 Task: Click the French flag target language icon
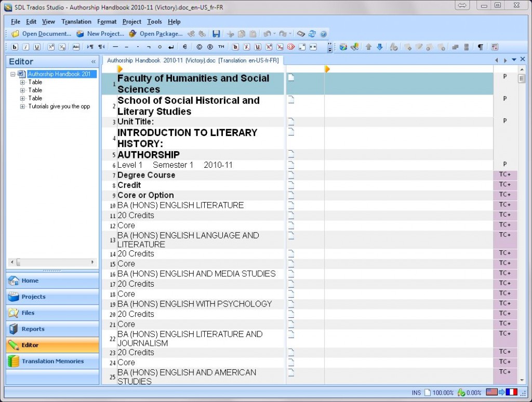512,392
